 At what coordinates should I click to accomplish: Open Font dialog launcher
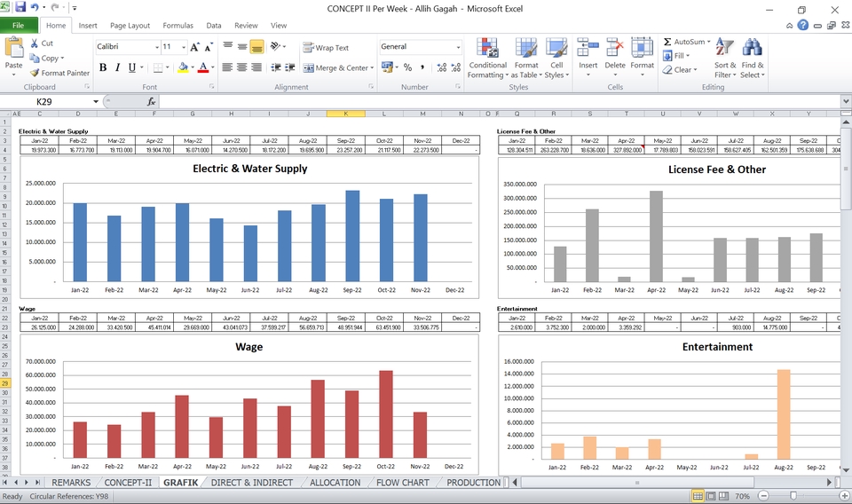point(212,87)
